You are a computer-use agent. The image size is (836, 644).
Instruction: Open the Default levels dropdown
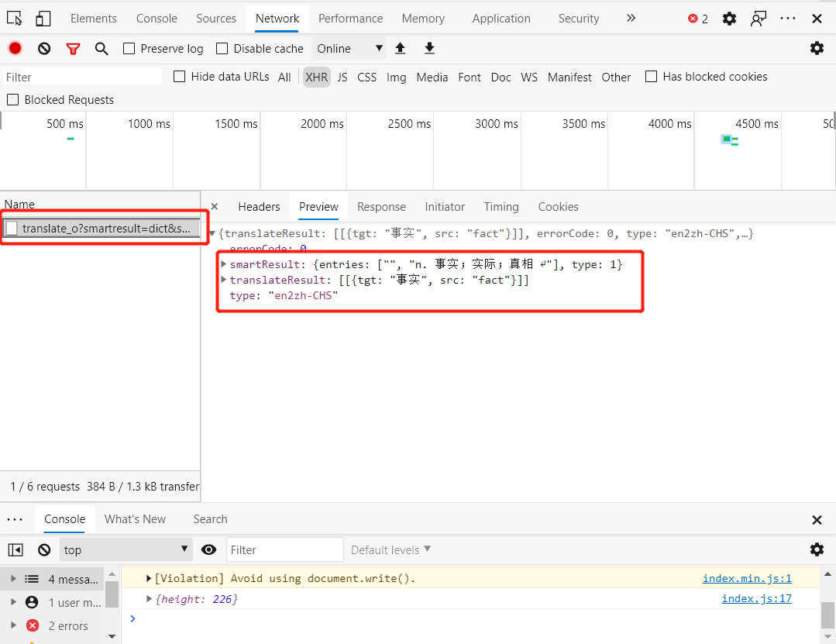(390, 549)
